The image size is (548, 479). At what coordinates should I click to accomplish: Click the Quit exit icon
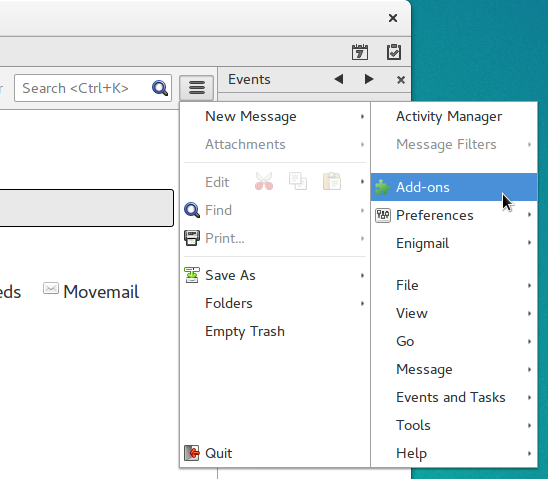click(x=192, y=453)
